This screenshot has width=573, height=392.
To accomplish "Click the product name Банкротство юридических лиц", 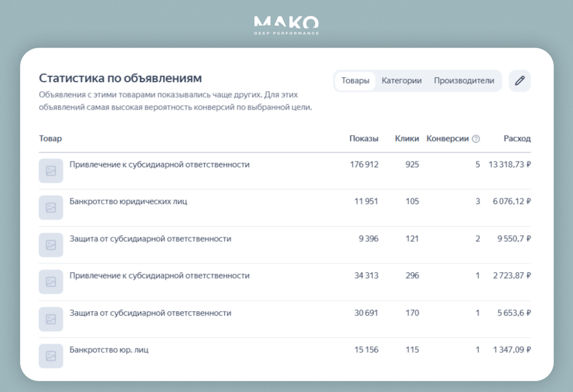I will click(128, 201).
